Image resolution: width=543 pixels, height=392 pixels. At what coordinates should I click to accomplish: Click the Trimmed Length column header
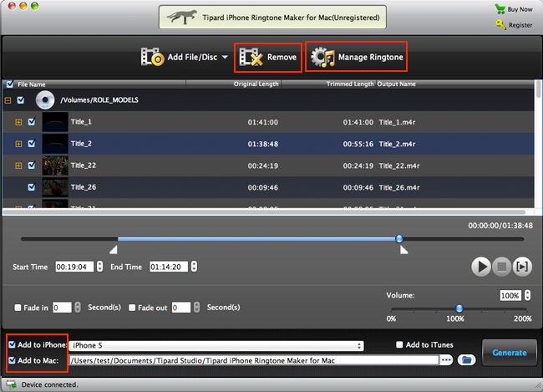click(350, 84)
